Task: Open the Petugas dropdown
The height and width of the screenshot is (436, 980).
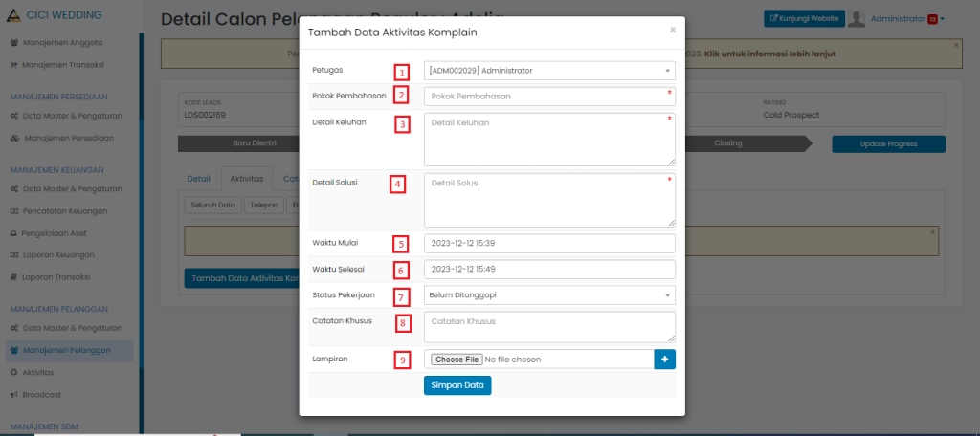Action: tap(549, 71)
